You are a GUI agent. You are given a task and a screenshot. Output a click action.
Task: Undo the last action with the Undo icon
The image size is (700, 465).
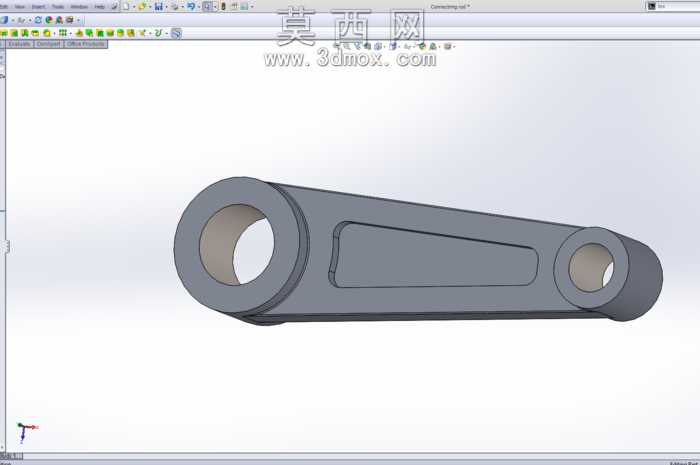pyautogui.click(x=191, y=6)
